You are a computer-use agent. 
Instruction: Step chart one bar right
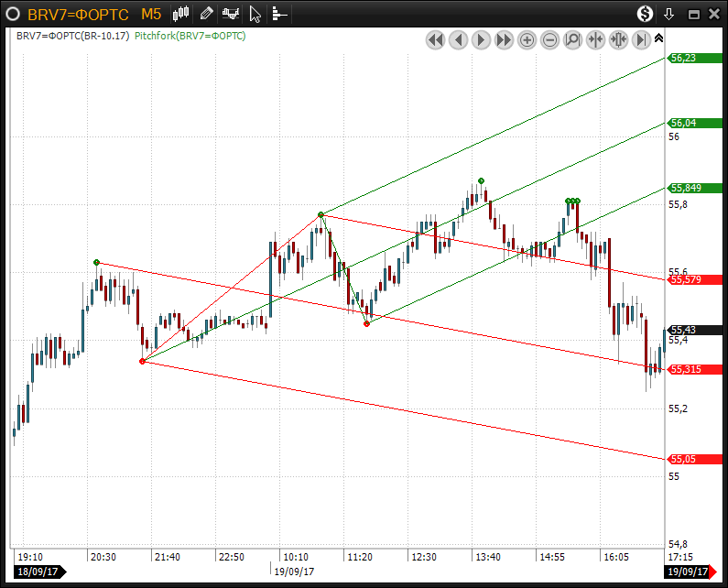pos(482,39)
